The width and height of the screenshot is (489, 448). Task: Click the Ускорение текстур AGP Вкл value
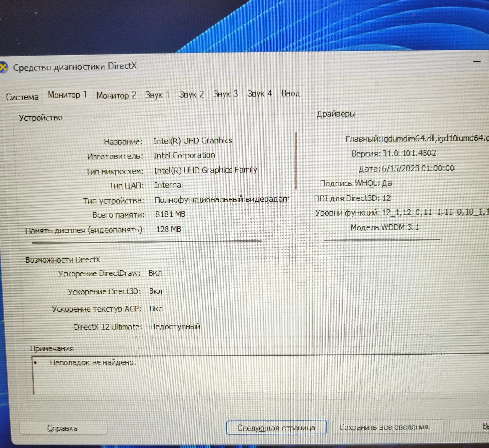pyautogui.click(x=156, y=309)
